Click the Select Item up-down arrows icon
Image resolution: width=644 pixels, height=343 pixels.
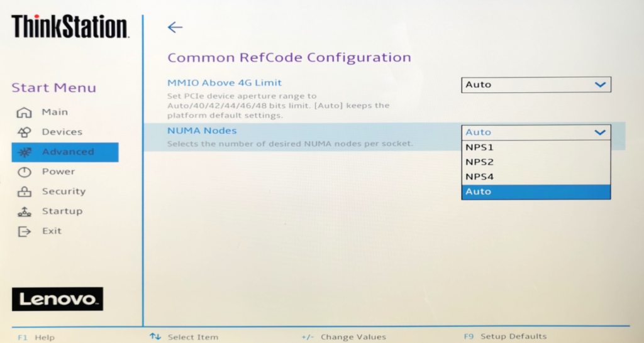pos(155,337)
